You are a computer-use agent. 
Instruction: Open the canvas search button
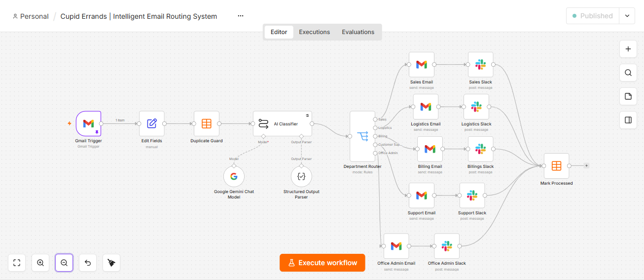tap(628, 73)
